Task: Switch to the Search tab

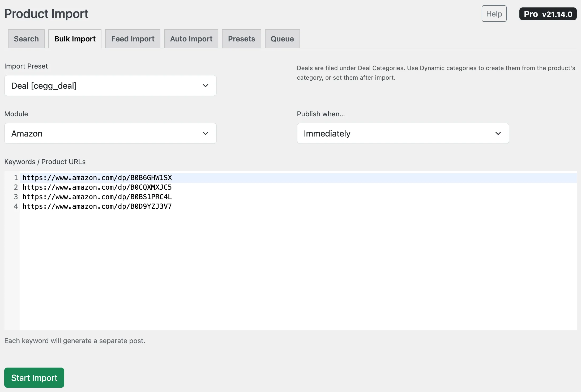Action: tap(26, 39)
